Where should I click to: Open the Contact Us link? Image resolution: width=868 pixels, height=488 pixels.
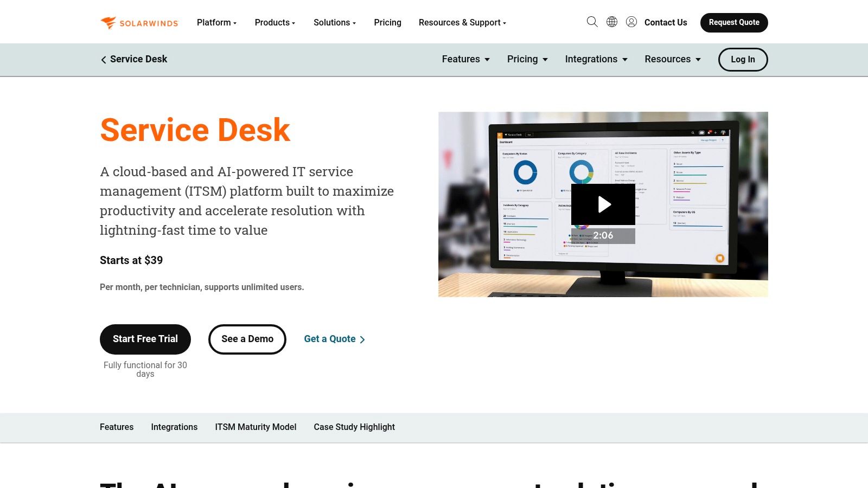pos(666,23)
